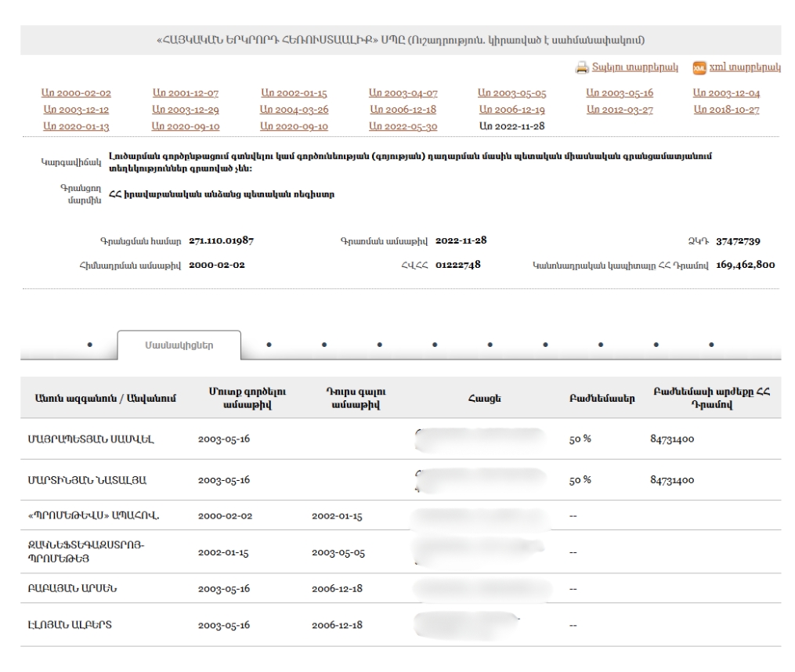Switch to the last dot tab on right
Viewport: 795px width, 672px height.
710,343
